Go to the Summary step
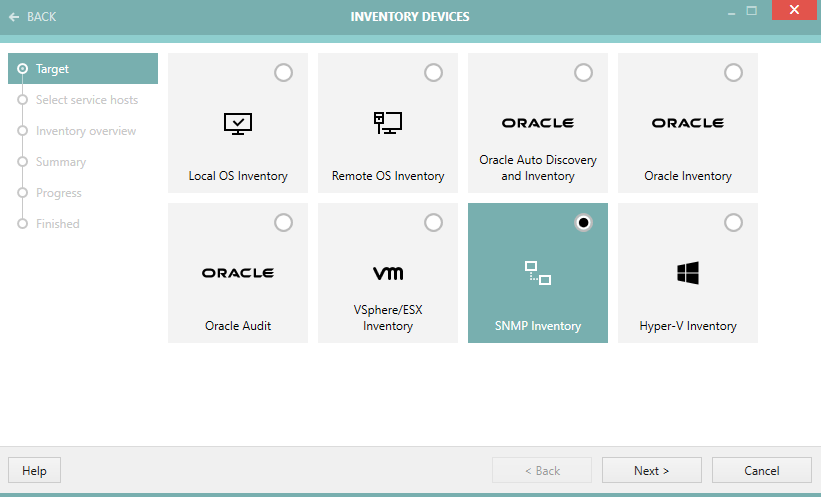 pyautogui.click(x=61, y=162)
